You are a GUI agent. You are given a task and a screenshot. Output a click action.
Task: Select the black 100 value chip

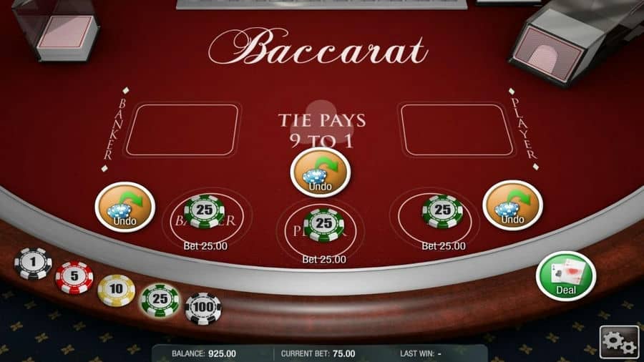point(203,308)
